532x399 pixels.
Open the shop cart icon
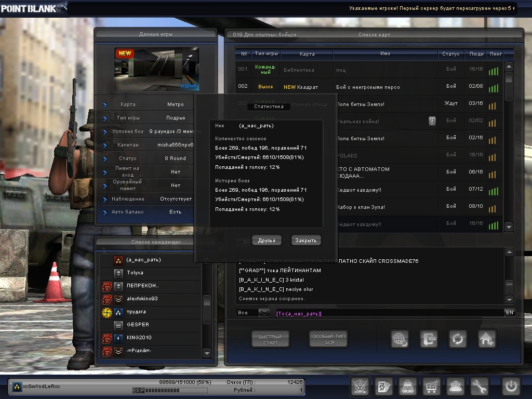431,386
